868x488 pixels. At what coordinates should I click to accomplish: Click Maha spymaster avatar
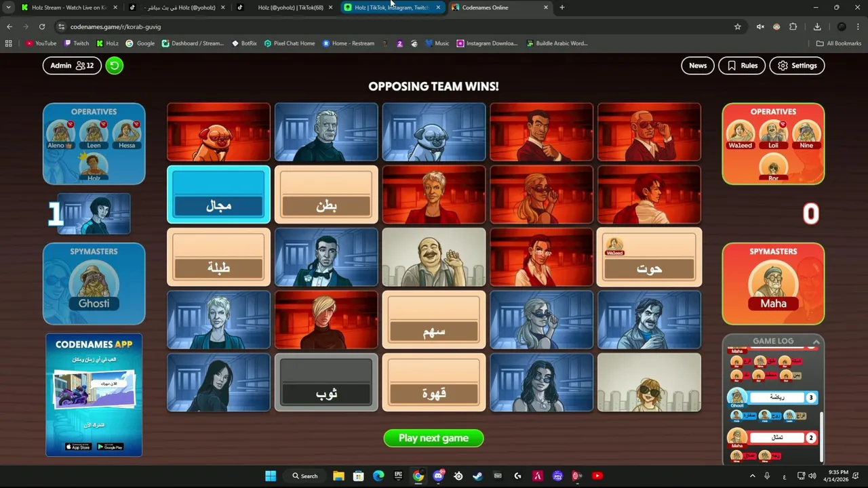pyautogui.click(x=773, y=285)
